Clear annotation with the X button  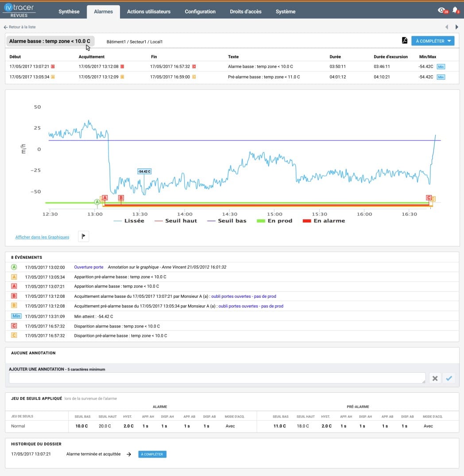point(435,378)
